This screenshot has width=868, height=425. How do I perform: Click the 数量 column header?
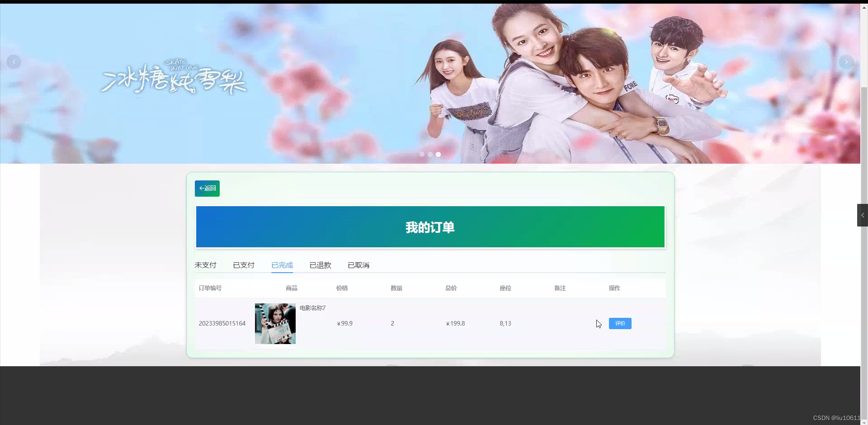tap(396, 288)
